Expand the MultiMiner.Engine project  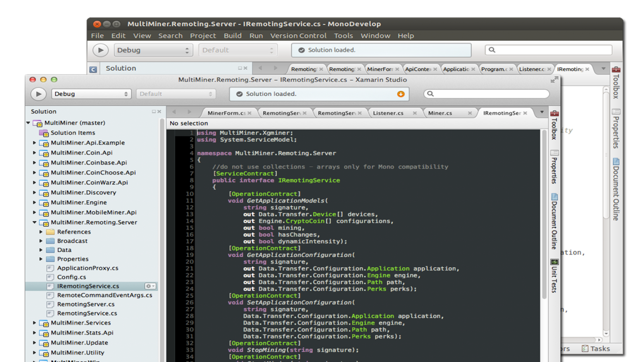click(x=35, y=202)
